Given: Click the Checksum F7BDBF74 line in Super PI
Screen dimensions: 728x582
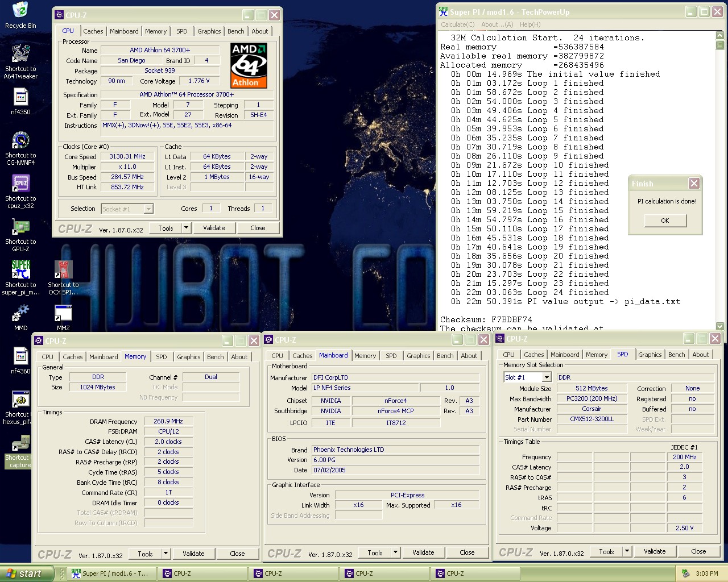Looking at the screenshot, I should (x=486, y=319).
